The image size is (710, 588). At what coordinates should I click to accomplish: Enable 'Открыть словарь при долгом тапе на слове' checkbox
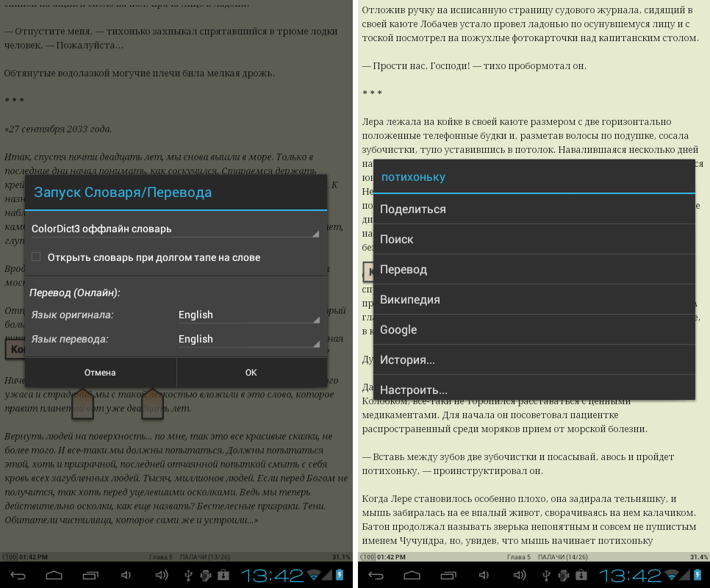pyautogui.click(x=36, y=257)
